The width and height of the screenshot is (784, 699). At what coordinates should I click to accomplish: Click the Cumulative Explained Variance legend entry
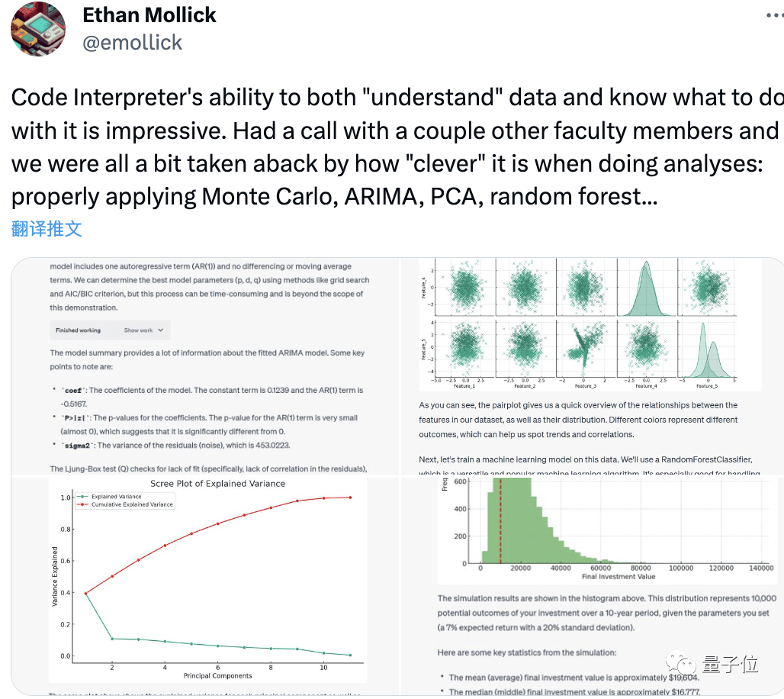click(x=126, y=505)
